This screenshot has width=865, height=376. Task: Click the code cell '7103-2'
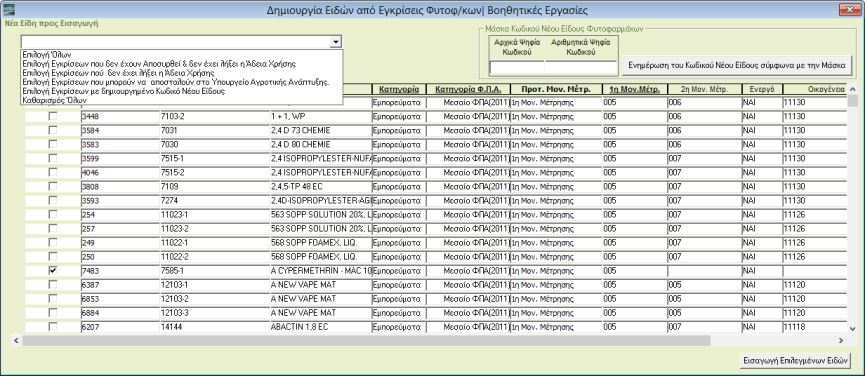coord(214,117)
